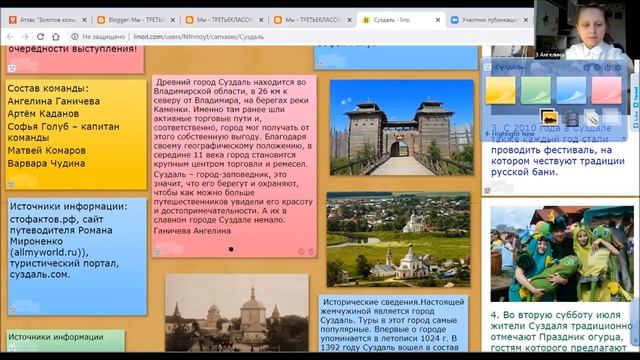The width and height of the screenshot is (640, 360).
Task: Reload the current page
Action: pos(40,37)
